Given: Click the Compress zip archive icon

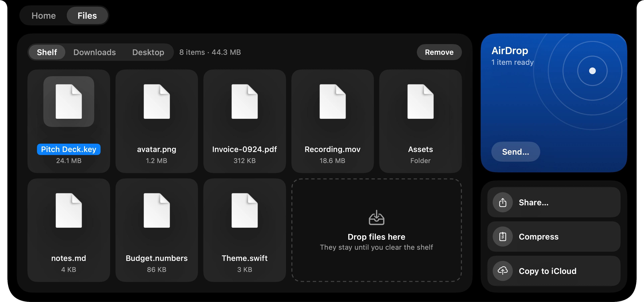Looking at the screenshot, I should click(x=503, y=237).
